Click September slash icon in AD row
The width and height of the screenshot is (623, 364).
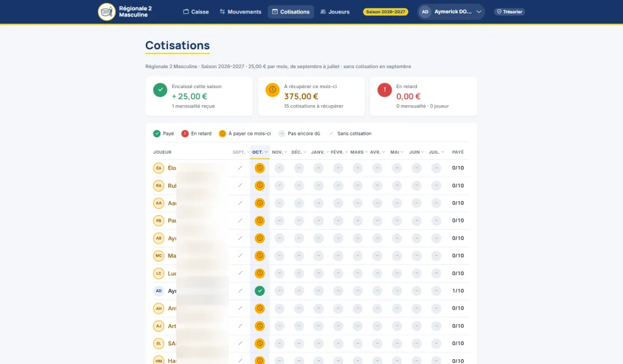[240, 290]
